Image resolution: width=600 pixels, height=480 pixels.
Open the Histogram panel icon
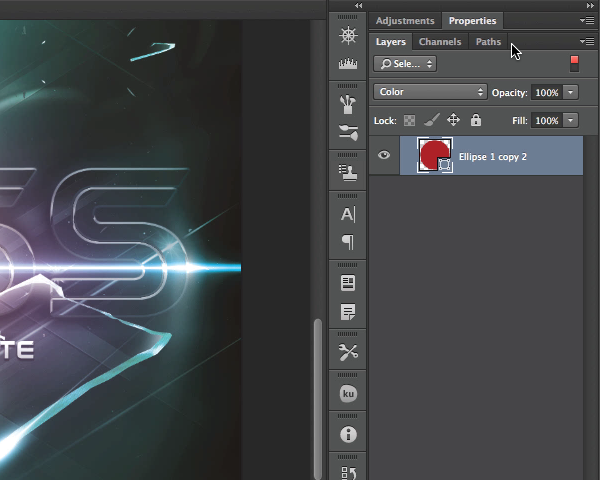pos(348,65)
